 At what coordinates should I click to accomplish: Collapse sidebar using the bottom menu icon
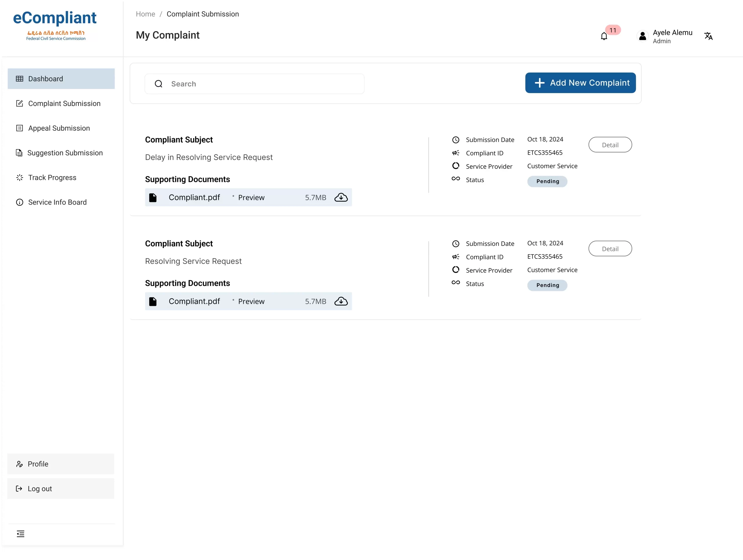21,534
